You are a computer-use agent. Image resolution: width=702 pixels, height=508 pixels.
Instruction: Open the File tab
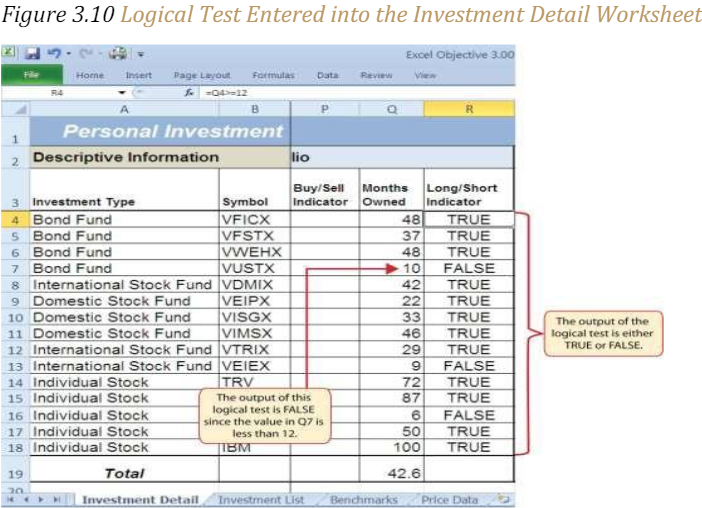tap(31, 75)
